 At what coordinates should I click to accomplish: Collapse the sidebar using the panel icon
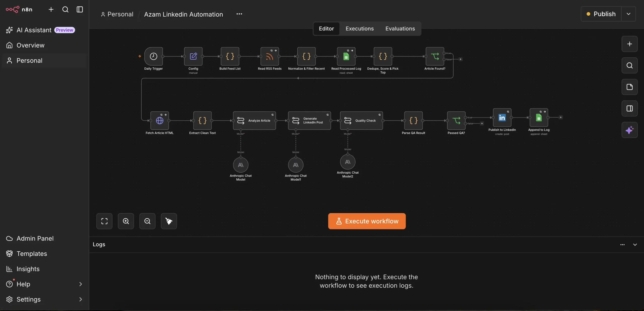[x=80, y=10]
